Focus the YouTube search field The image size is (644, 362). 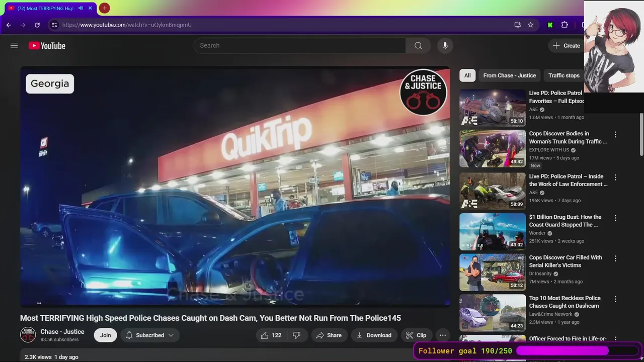coord(299,46)
